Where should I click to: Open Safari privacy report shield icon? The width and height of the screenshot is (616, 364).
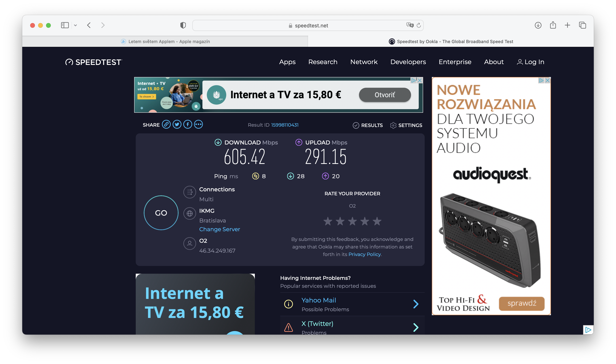coord(183,25)
